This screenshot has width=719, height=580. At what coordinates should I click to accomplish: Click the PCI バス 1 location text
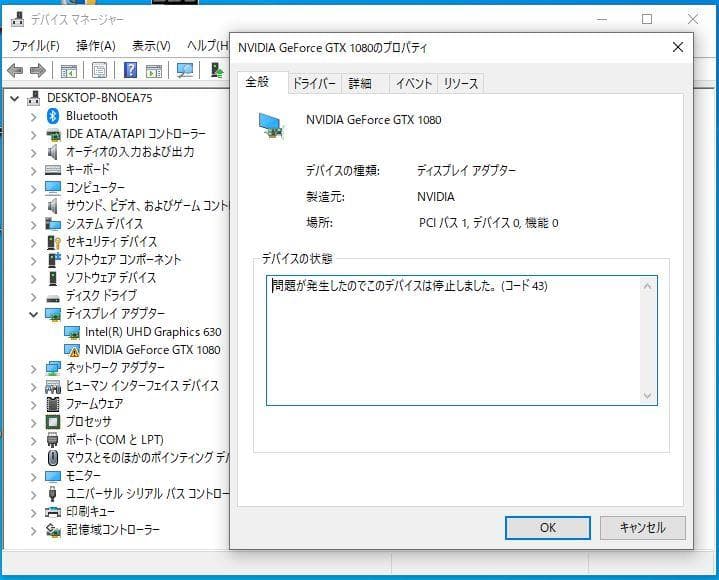(488, 223)
